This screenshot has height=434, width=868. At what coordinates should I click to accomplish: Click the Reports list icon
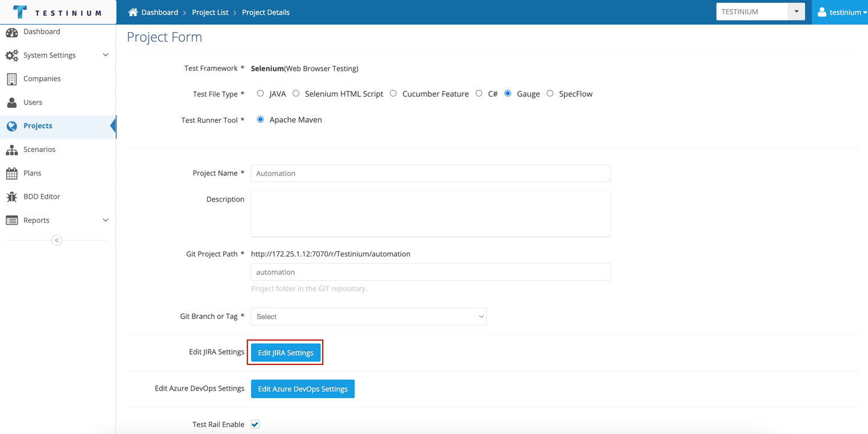pos(11,220)
